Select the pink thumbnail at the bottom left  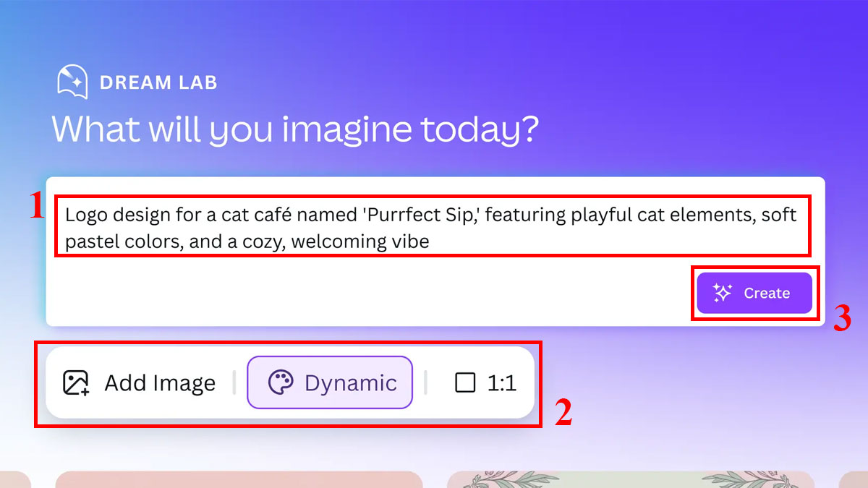tap(239, 481)
